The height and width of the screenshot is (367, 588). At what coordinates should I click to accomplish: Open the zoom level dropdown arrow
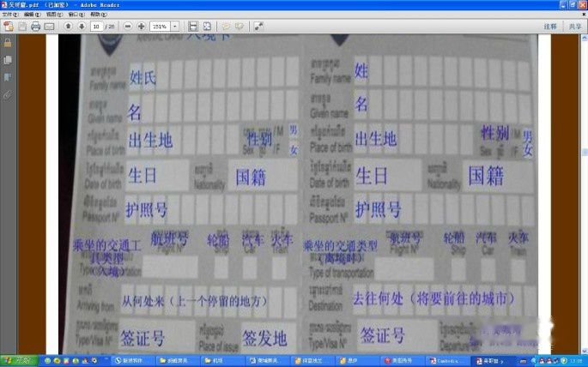click(x=174, y=27)
